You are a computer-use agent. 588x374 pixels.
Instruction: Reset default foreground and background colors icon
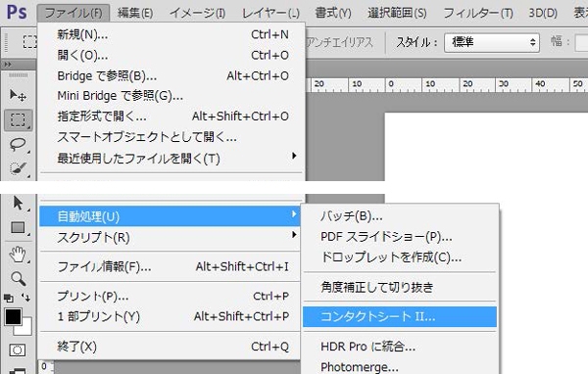8,299
